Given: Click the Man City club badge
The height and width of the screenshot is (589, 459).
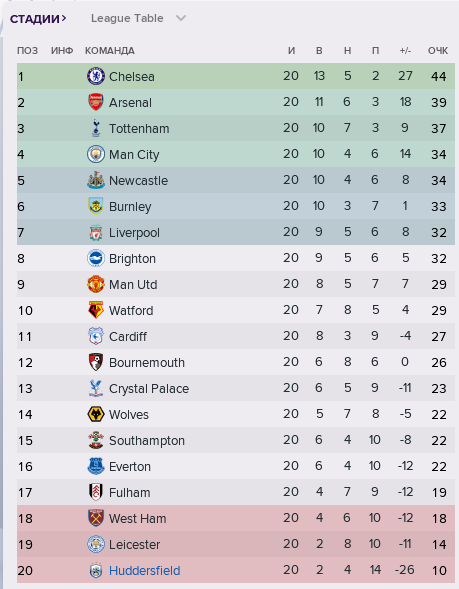Looking at the screenshot, I should pyautogui.click(x=96, y=154).
